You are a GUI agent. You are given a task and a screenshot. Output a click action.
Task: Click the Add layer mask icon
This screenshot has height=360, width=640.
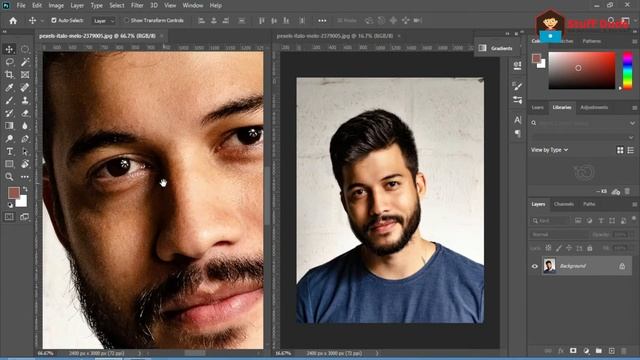pyautogui.click(x=573, y=351)
